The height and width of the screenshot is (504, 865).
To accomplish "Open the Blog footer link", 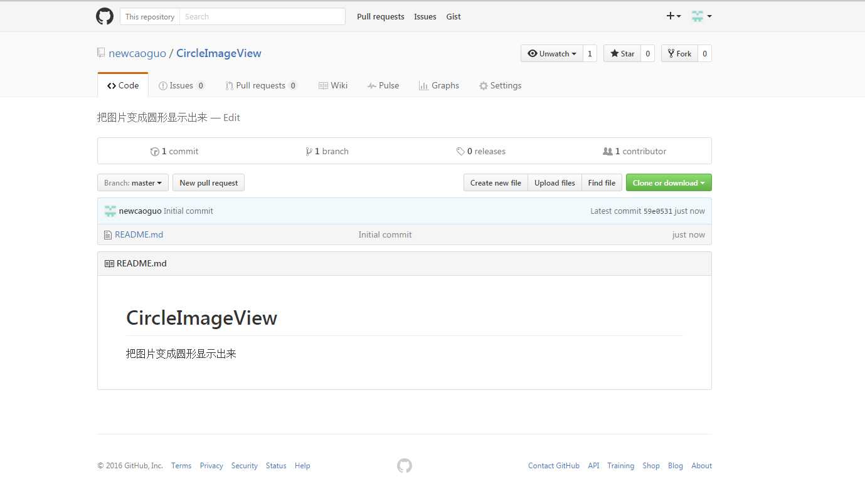I will pos(676,466).
